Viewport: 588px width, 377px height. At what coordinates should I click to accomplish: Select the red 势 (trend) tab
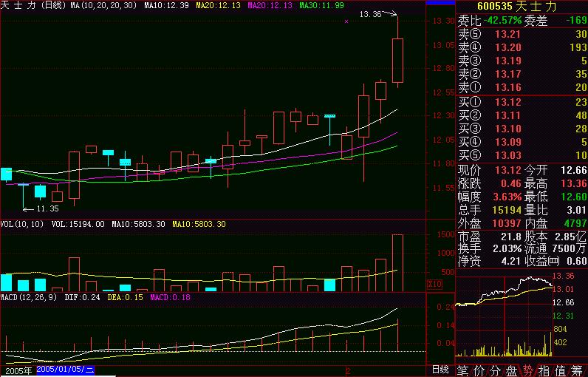coord(528,370)
